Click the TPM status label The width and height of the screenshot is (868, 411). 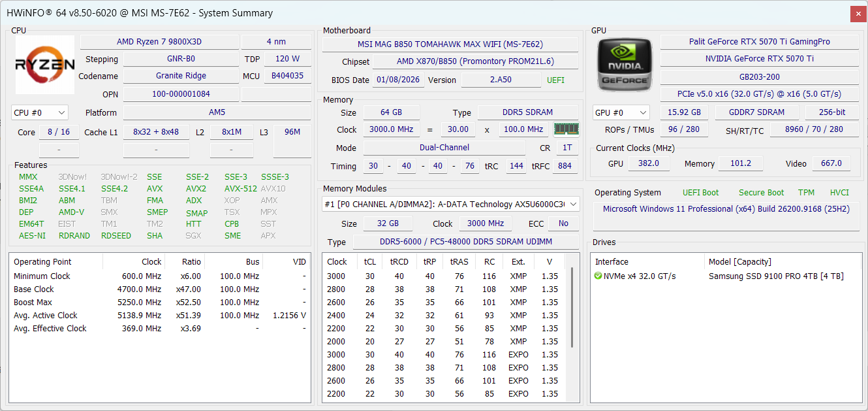tap(806, 193)
